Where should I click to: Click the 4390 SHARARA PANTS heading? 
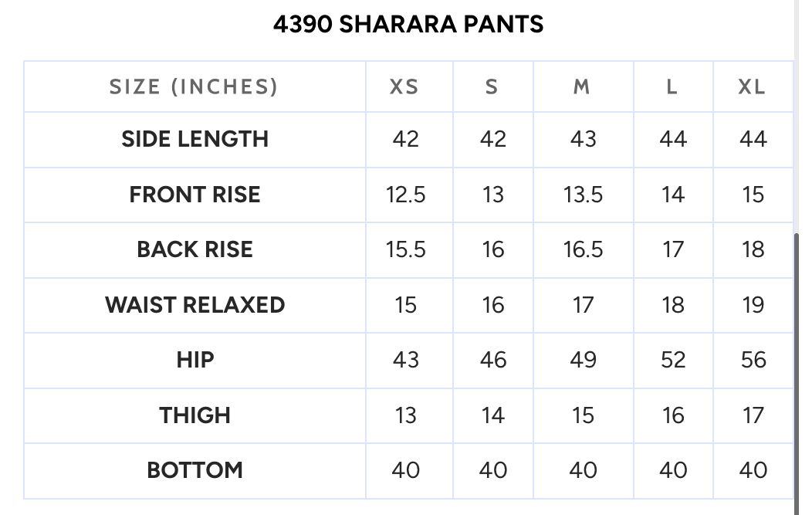point(408,25)
